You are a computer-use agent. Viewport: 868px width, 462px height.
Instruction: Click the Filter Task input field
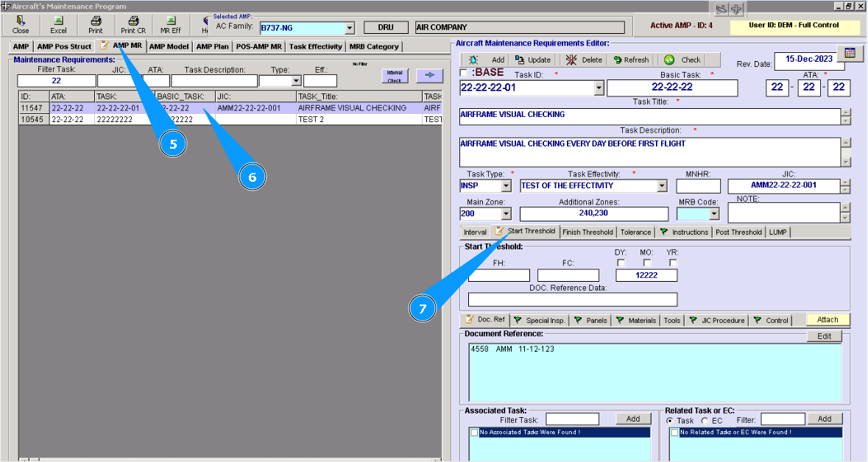pos(57,81)
